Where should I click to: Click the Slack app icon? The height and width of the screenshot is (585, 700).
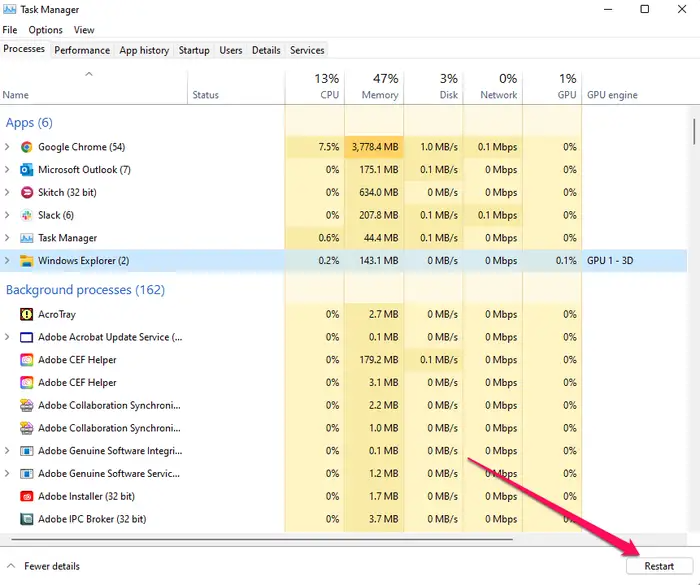(26, 215)
